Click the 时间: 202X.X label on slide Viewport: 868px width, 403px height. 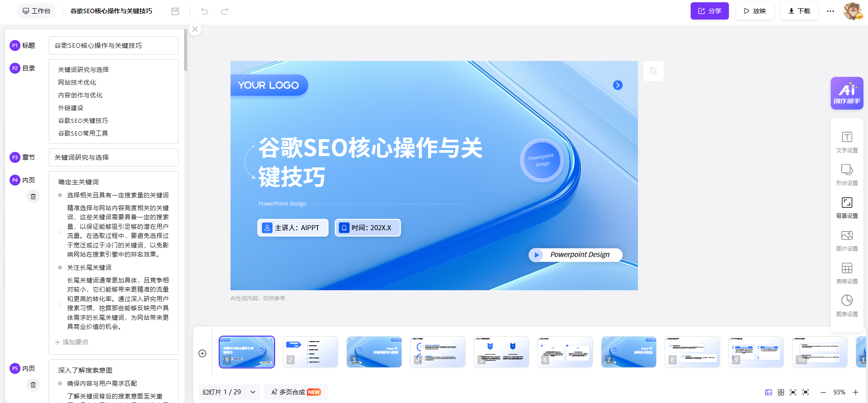pyautogui.click(x=368, y=227)
